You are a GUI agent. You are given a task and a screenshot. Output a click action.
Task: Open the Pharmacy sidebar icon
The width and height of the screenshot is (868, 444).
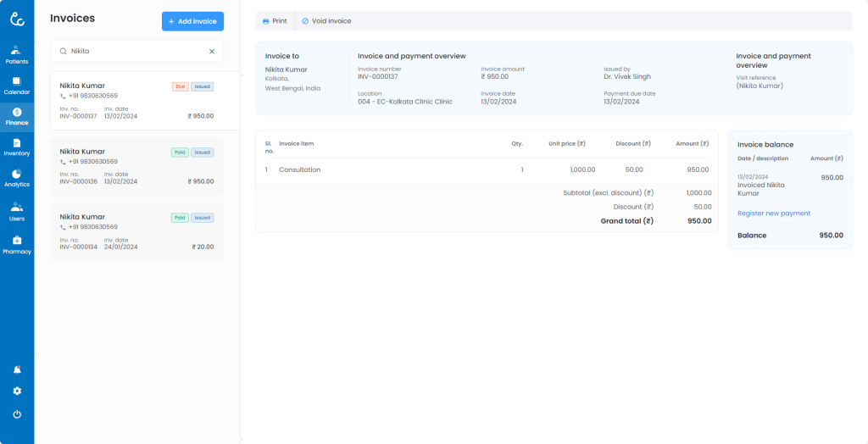[x=17, y=245]
